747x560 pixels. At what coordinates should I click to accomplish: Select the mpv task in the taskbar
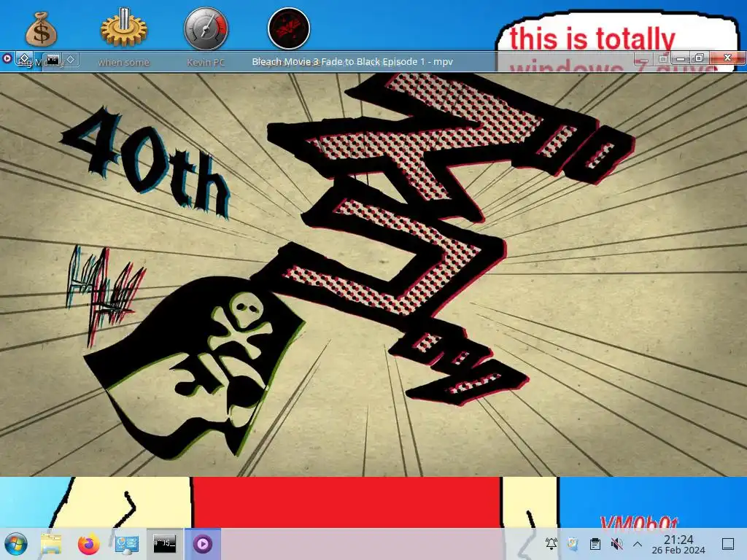[x=203, y=543]
